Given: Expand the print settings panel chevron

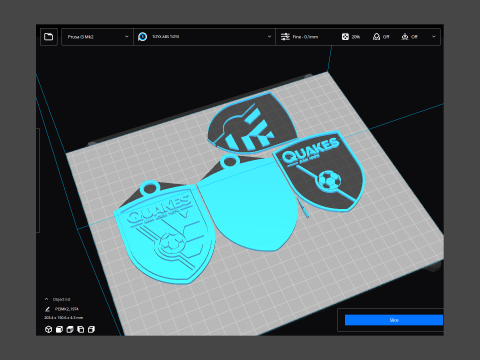Looking at the screenshot, I should tap(434, 37).
